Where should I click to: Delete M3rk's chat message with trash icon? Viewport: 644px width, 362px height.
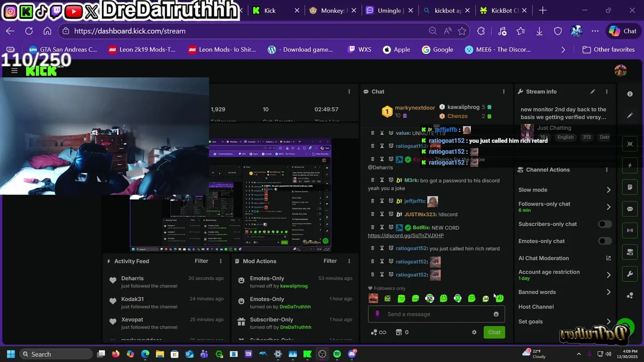373,180
